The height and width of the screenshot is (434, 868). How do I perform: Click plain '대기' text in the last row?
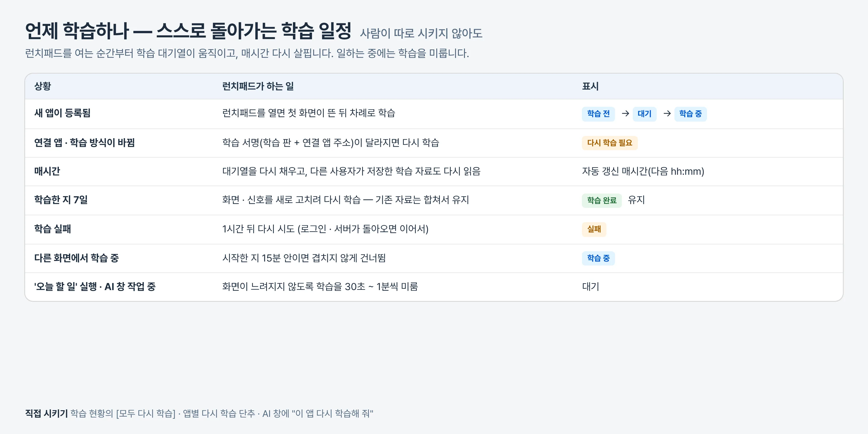click(590, 287)
